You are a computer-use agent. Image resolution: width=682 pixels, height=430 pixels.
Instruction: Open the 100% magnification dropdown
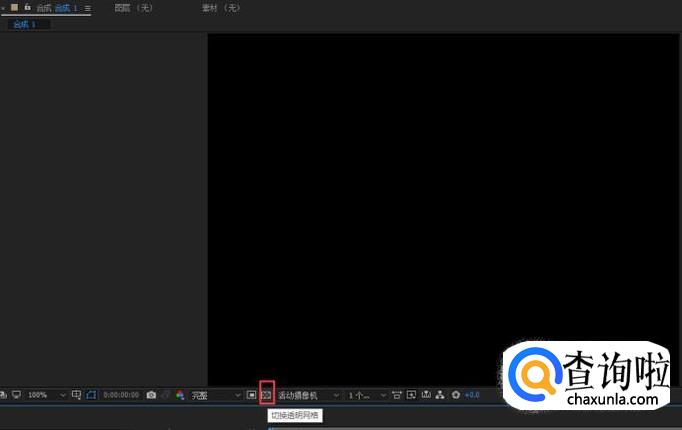pyautogui.click(x=47, y=395)
